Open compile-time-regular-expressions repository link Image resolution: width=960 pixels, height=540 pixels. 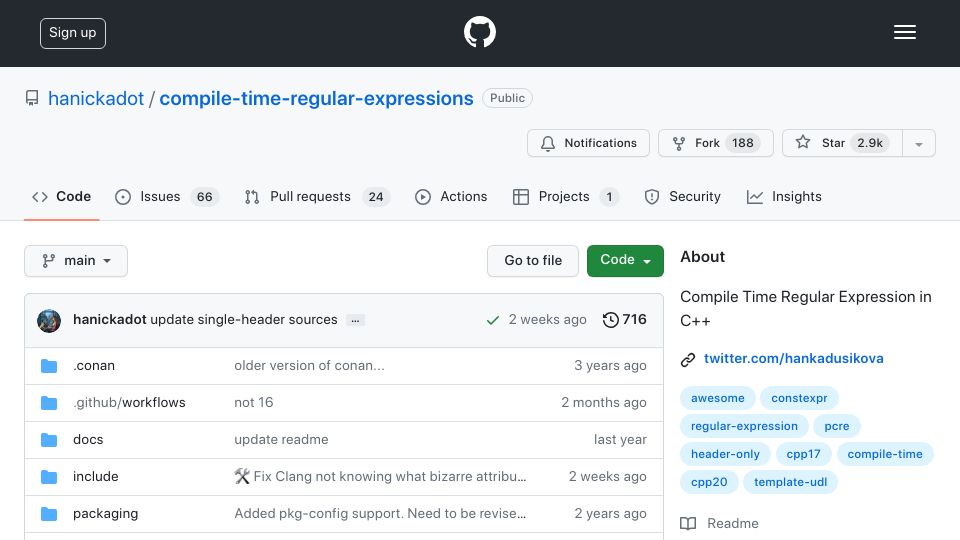pos(316,99)
